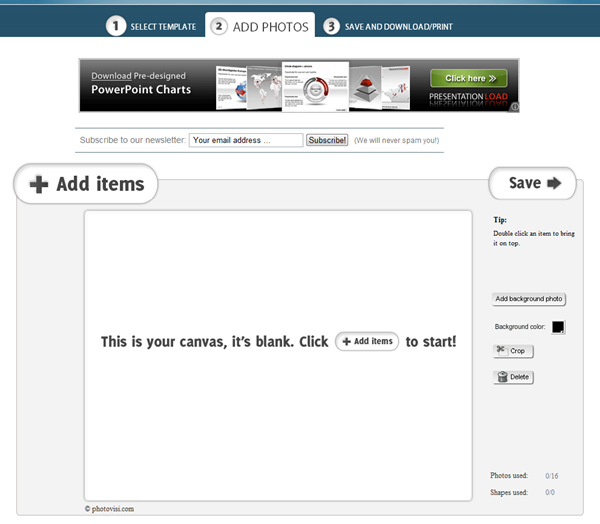Image resolution: width=600 pixels, height=524 pixels.
Task: Click the "Tip:" heading text
Action: coord(500,220)
